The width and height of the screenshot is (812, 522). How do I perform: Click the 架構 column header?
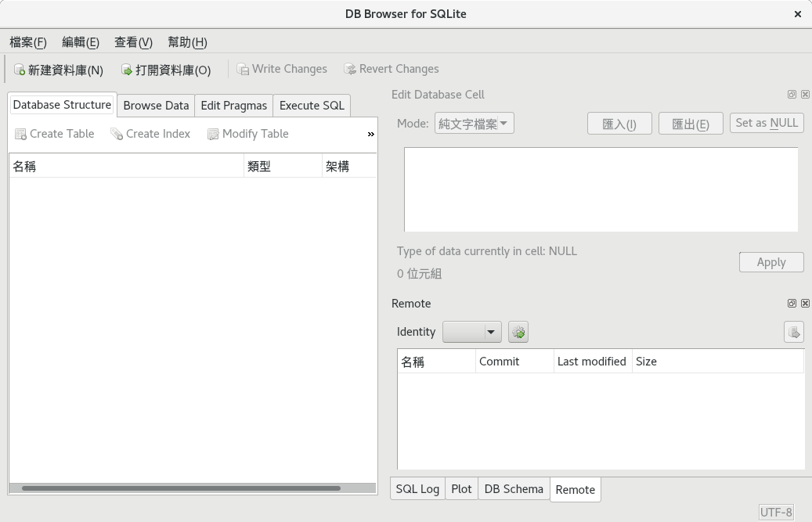point(349,166)
